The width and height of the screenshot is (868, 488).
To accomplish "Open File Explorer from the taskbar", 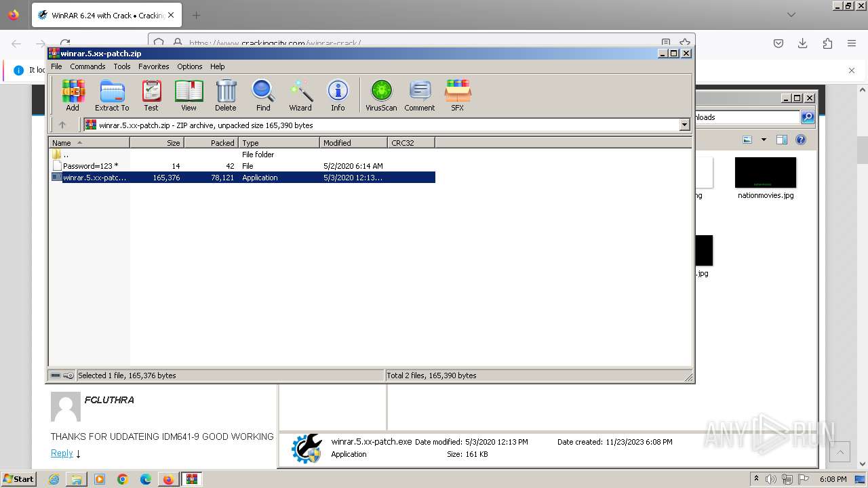I will click(x=77, y=479).
